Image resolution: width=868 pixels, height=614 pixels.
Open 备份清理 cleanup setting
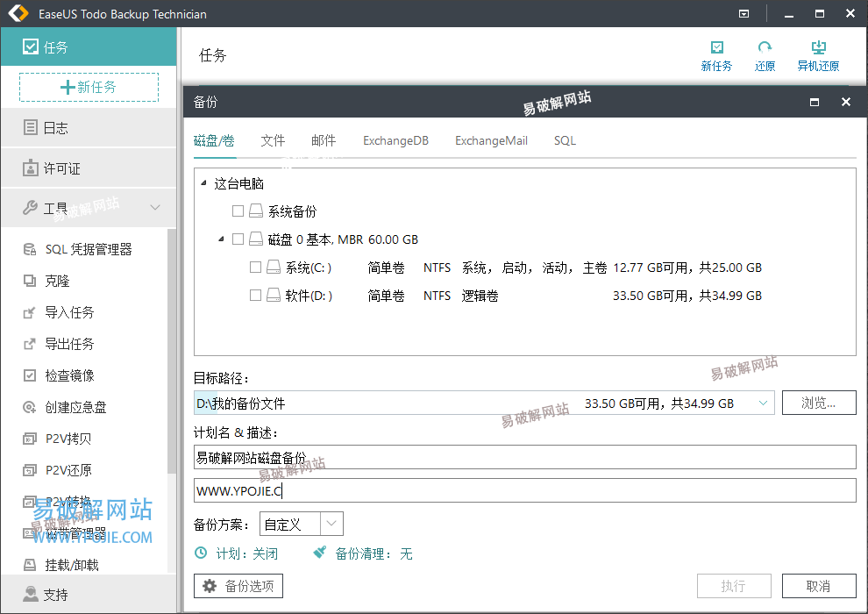[320, 553]
